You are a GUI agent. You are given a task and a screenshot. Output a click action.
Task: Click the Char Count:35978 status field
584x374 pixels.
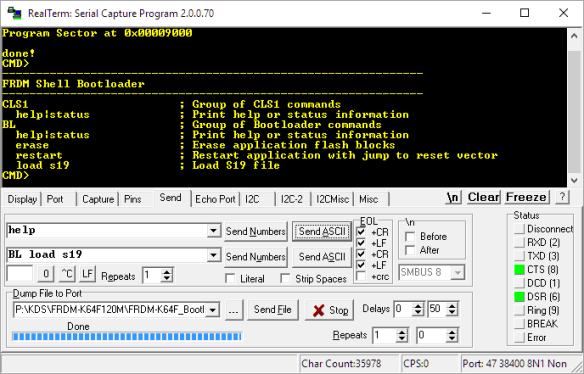click(x=348, y=363)
